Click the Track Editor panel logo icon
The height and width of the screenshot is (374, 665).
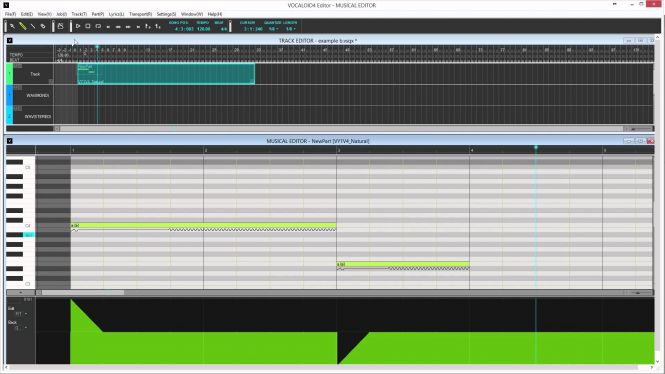9,41
